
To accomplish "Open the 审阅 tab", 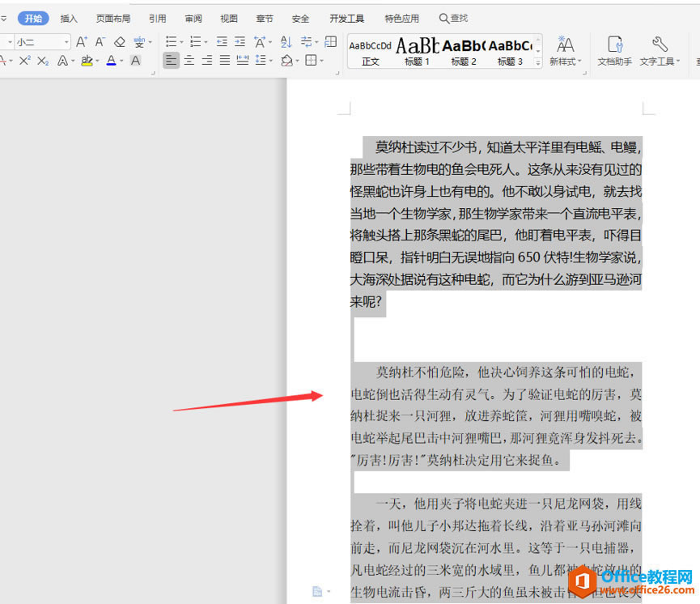I will tap(193, 19).
